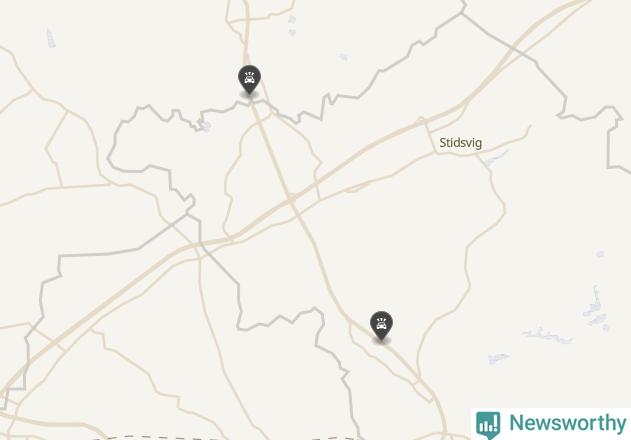Viewport: 631px width, 440px height.
Task: Click the dashed line at the bottom edge
Action: pyautogui.click(x=225, y=438)
